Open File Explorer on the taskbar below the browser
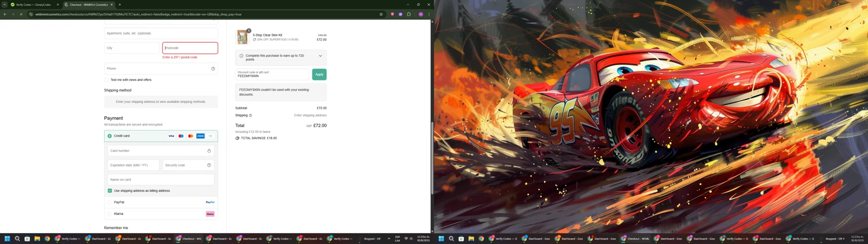This screenshot has width=868, height=244. click(37, 238)
